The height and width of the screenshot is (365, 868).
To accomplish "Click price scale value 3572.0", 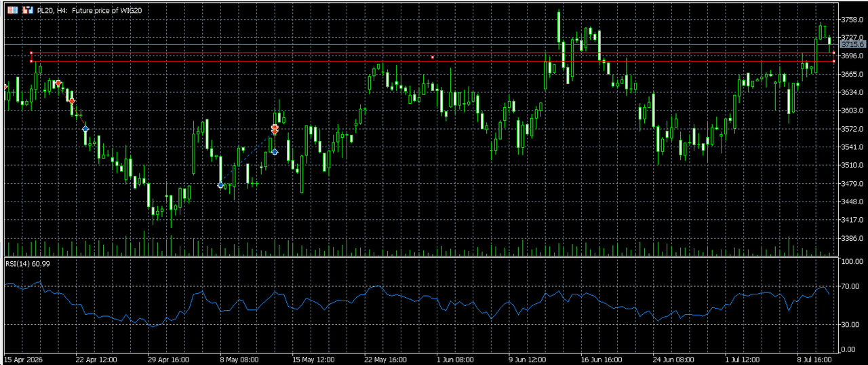I will (x=852, y=129).
